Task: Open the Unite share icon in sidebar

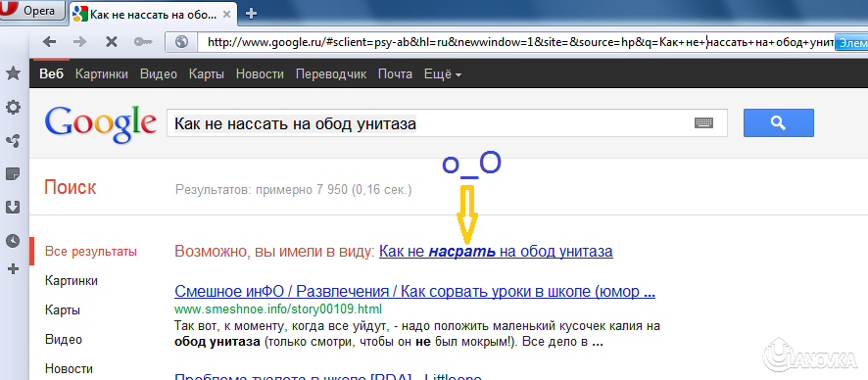Action: tap(13, 141)
